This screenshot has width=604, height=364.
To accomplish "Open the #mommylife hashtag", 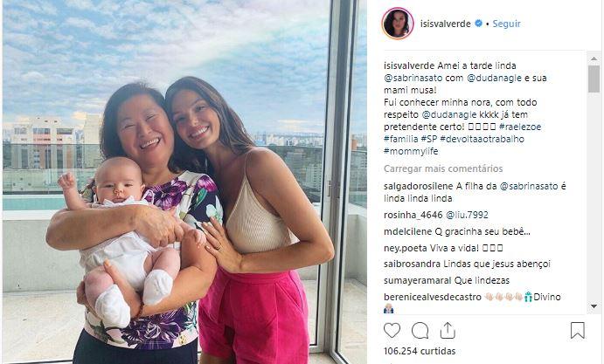I will (411, 151).
